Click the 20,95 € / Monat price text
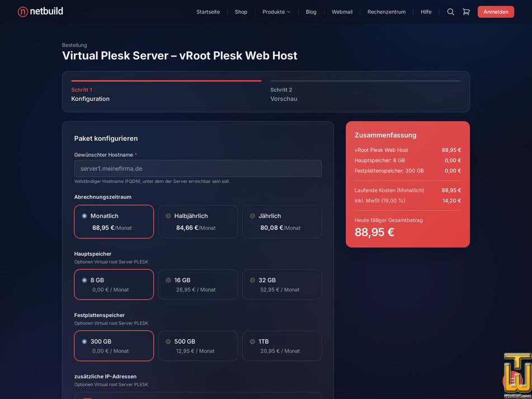 point(280,351)
